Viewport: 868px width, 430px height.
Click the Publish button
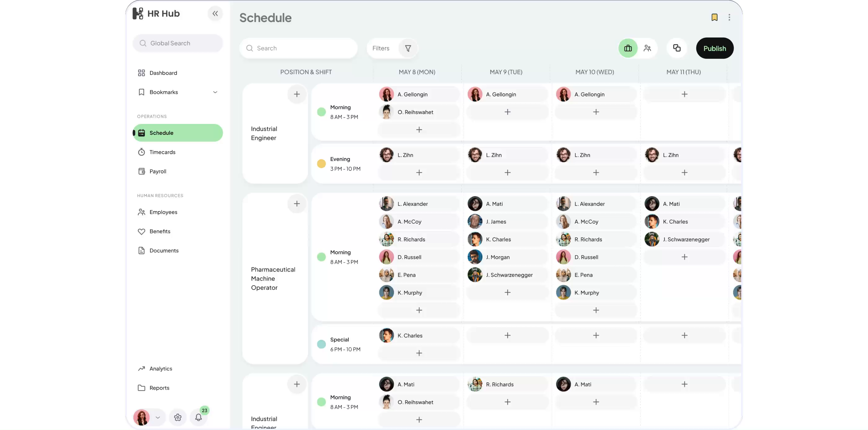715,48
